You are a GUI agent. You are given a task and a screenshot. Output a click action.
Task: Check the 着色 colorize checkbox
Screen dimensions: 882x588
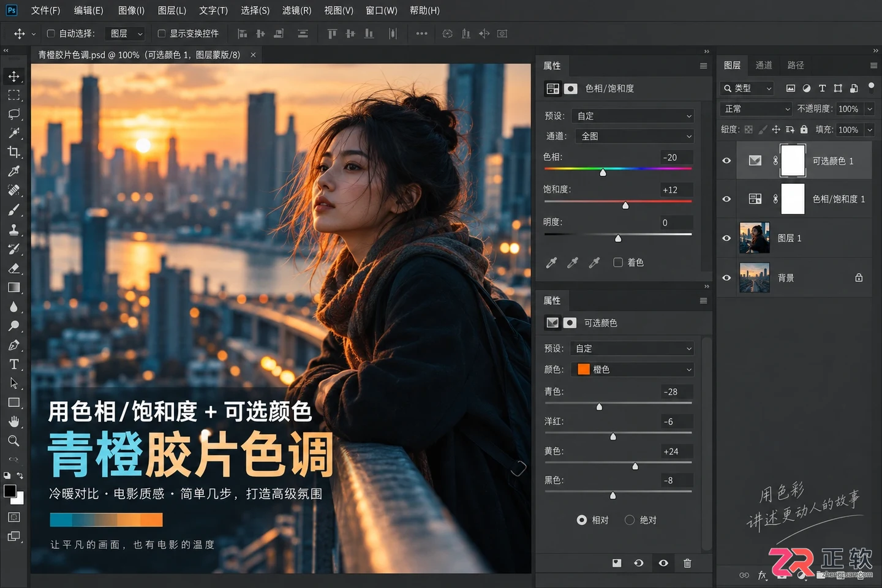click(618, 262)
